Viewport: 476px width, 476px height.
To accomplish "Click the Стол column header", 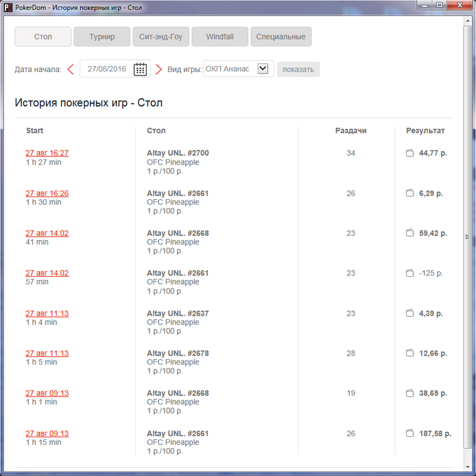I will click(x=156, y=131).
